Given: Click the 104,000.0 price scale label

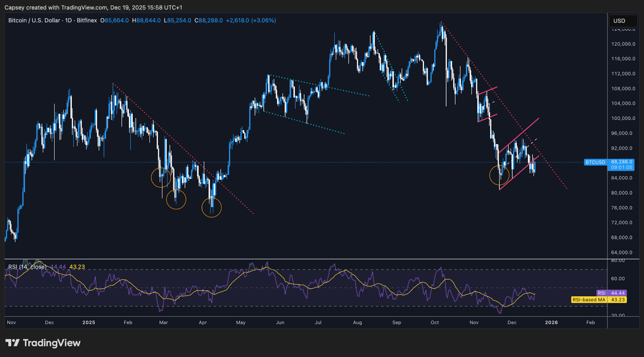Looking at the screenshot, I should coord(623,103).
